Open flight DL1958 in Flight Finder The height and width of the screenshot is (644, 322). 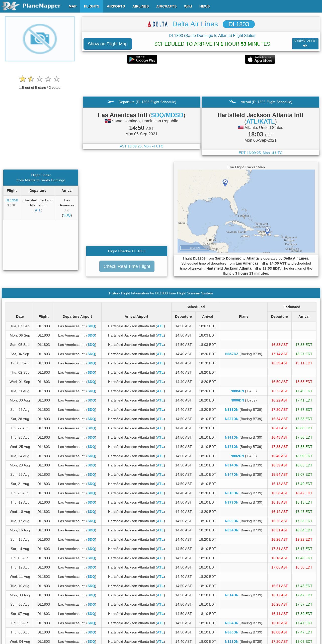(12, 200)
